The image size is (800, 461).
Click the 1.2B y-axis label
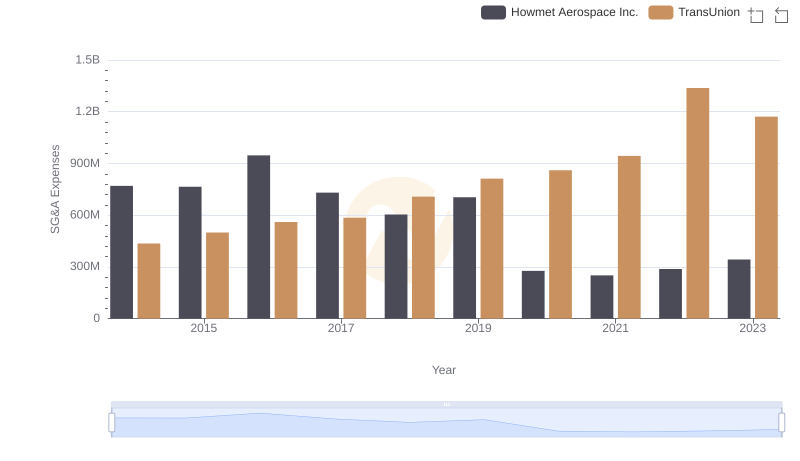(x=88, y=111)
